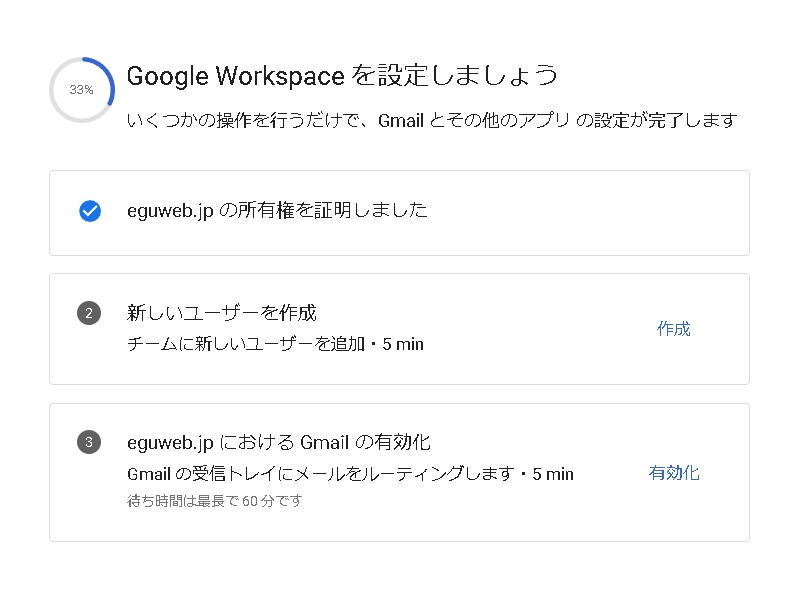Click the step 2 number badge
Viewport: 787px width, 598px height.
click(89, 314)
